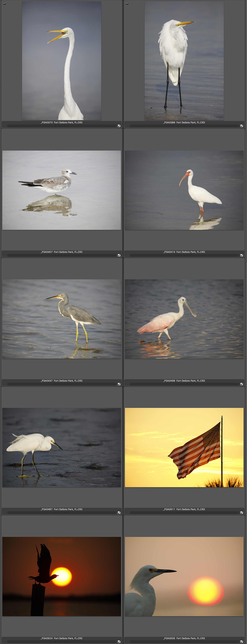Pick the crouching snowy egret thumbnail
The image size is (247, 644).
(62, 448)
